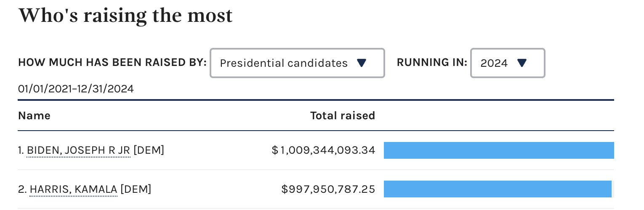The image size is (644, 210).
Task: Click the arrow icon beside Presidential candidates
Action: click(x=362, y=63)
